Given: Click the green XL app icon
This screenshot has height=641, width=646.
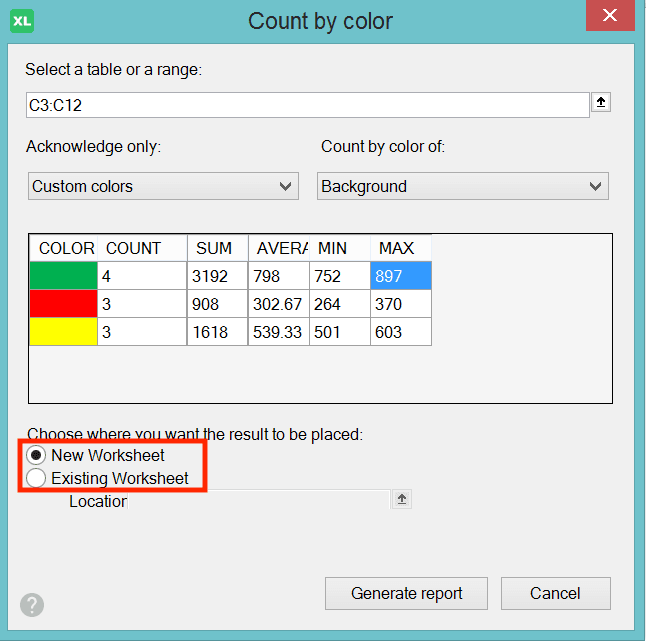Looking at the screenshot, I should click(x=22, y=21).
